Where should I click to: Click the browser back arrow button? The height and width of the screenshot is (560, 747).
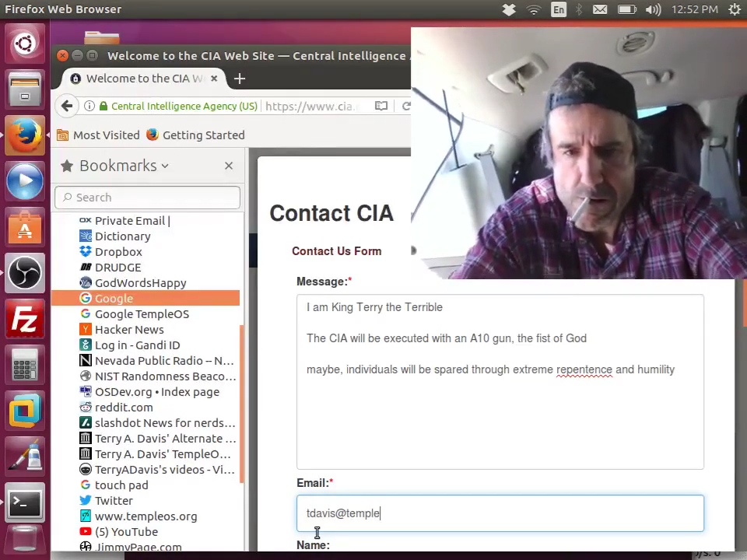pos(67,106)
